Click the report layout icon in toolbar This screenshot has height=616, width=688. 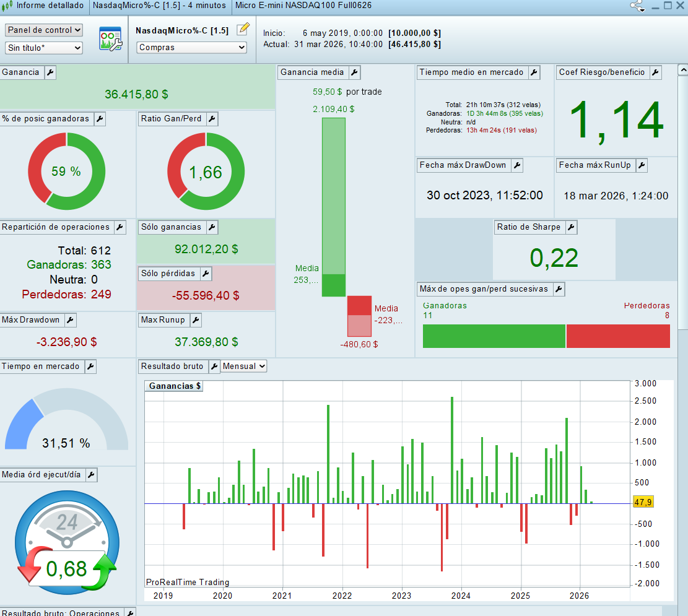[x=110, y=38]
